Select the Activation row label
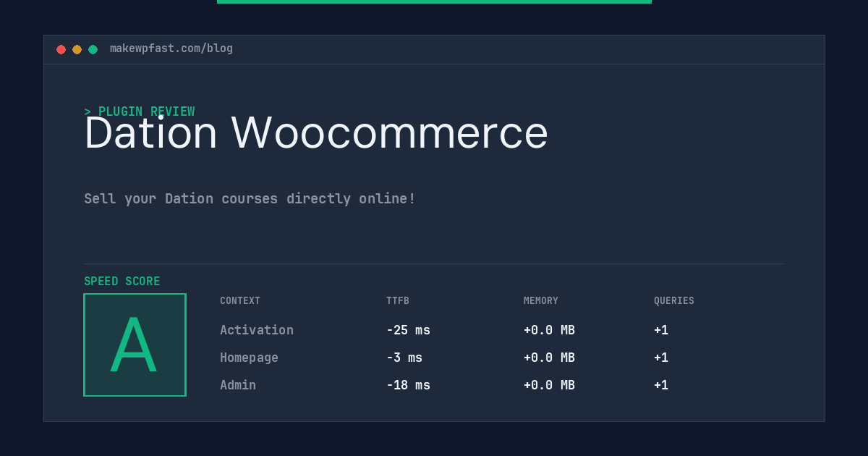868x456 pixels. click(257, 330)
